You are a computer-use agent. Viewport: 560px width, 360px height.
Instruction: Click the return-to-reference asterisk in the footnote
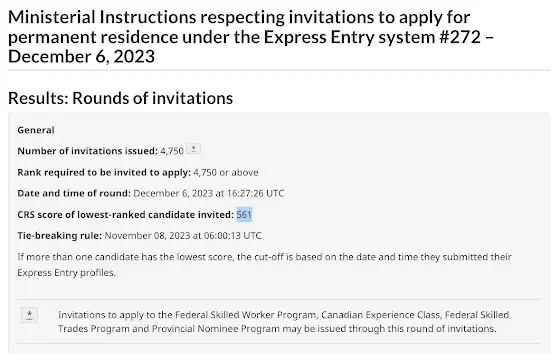pos(29,315)
